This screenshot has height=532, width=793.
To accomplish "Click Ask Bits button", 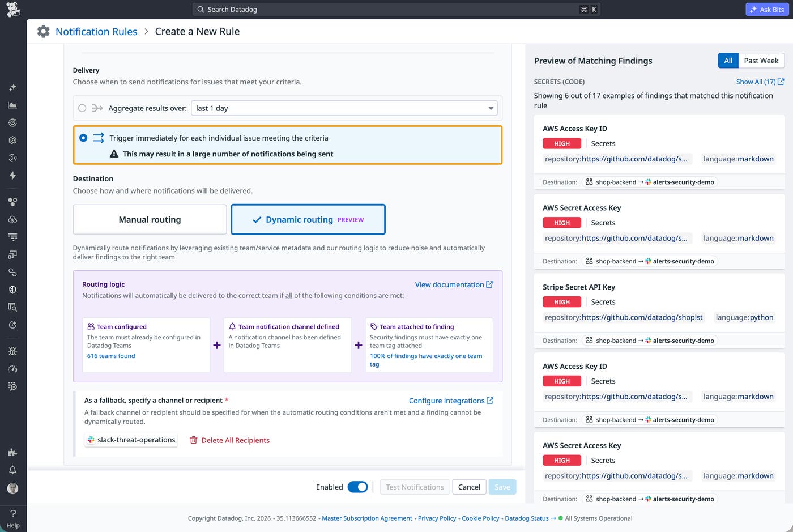I will tap(767, 10).
